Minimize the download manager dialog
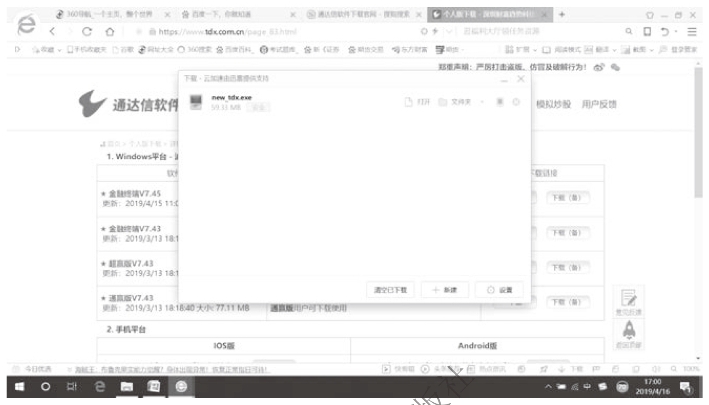Screen dimensions: 709x405 click(x=504, y=79)
